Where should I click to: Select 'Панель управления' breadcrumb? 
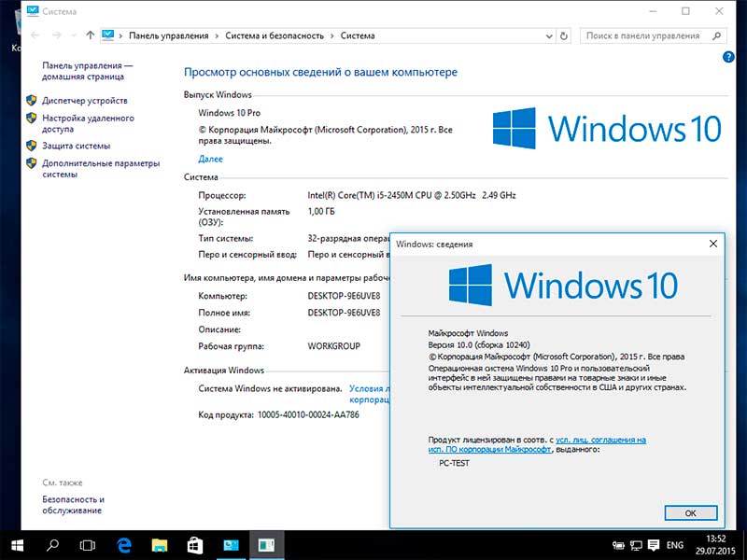pos(169,35)
